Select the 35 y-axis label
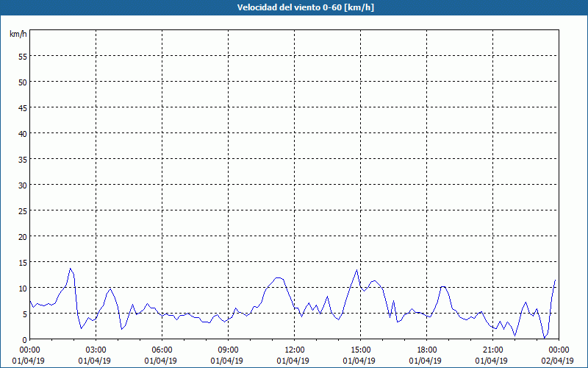This screenshot has height=368, width=588. pyautogui.click(x=23, y=159)
